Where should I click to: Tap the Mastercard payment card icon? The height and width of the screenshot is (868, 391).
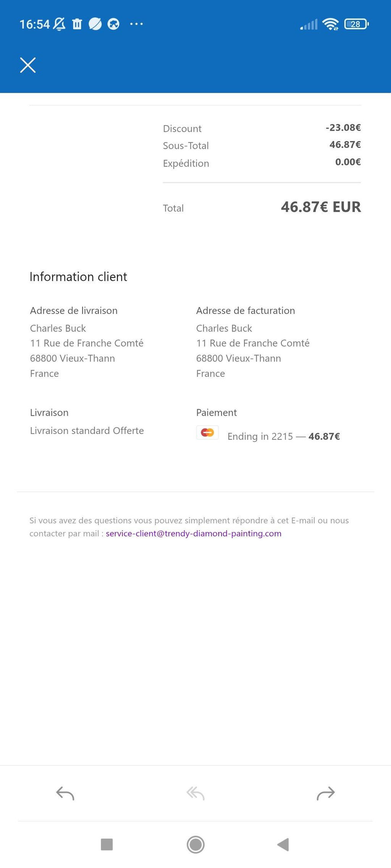[x=207, y=432]
